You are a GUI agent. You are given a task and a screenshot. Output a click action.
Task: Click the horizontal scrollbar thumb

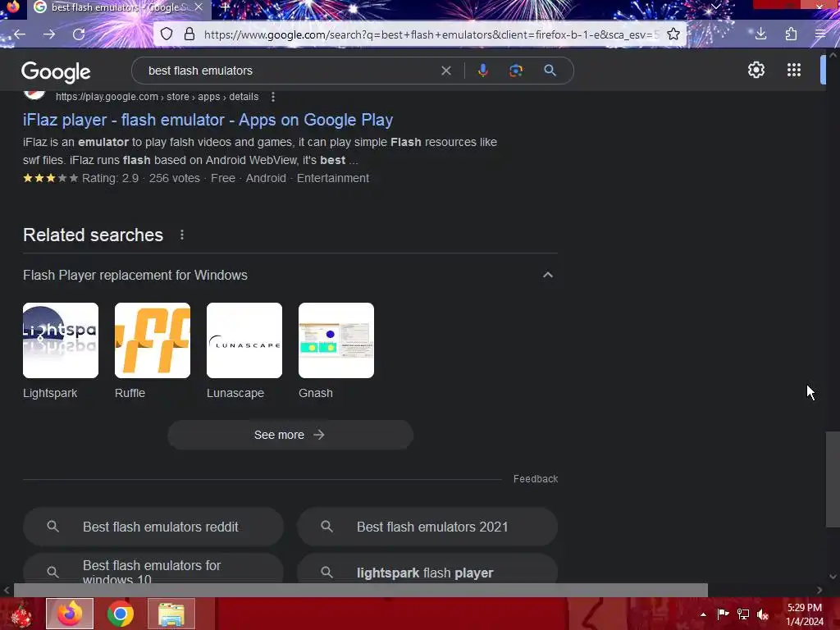pos(361,590)
